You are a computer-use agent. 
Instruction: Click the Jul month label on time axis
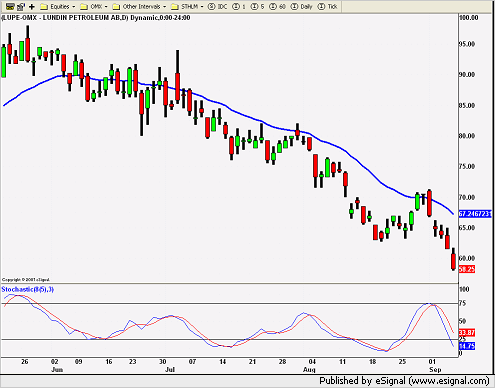(170, 369)
